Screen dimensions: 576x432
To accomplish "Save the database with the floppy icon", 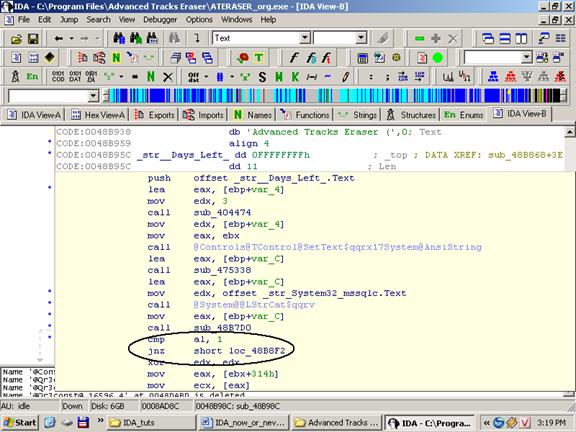I will pyautogui.click(x=33, y=39).
